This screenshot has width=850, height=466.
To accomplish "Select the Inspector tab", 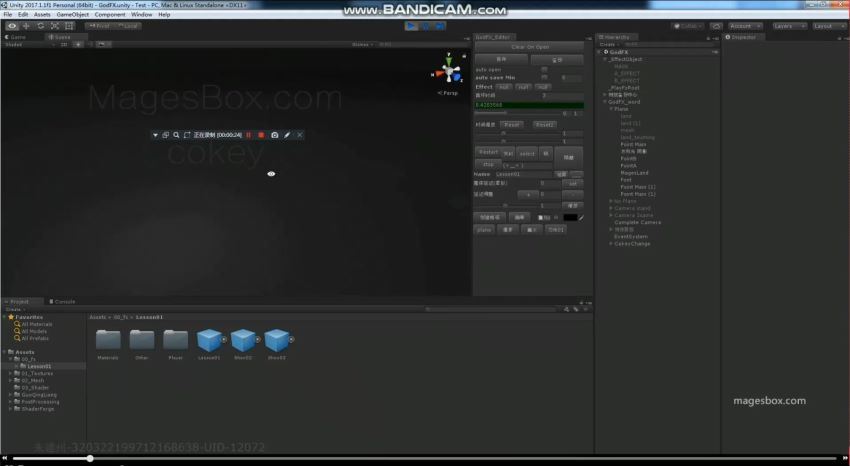I will click(744, 37).
